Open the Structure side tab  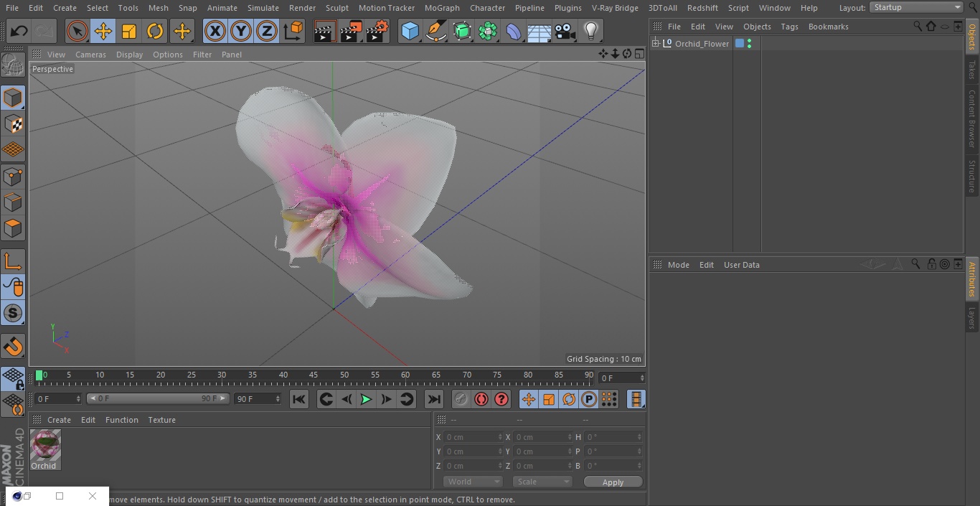pyautogui.click(x=972, y=176)
